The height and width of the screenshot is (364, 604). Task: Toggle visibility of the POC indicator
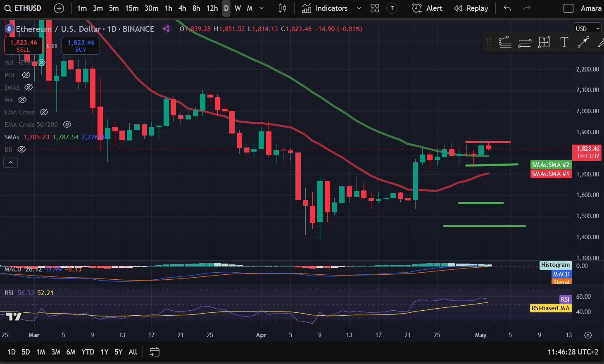tap(26, 75)
